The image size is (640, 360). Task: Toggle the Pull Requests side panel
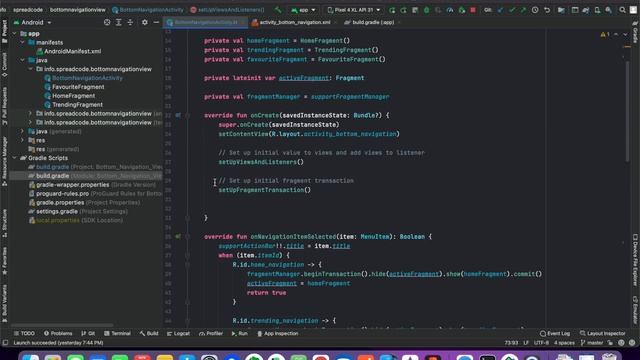pyautogui.click(x=4, y=106)
